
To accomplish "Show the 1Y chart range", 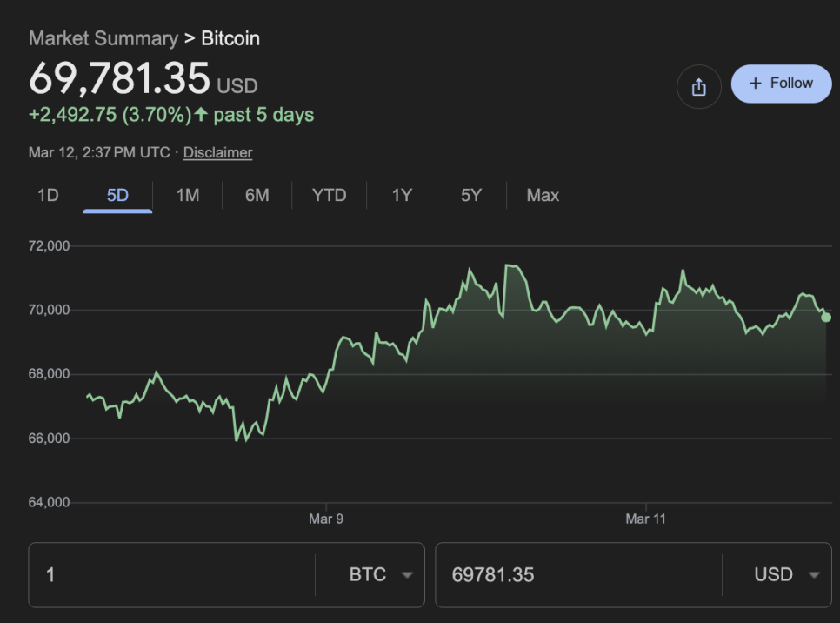I will click(402, 196).
